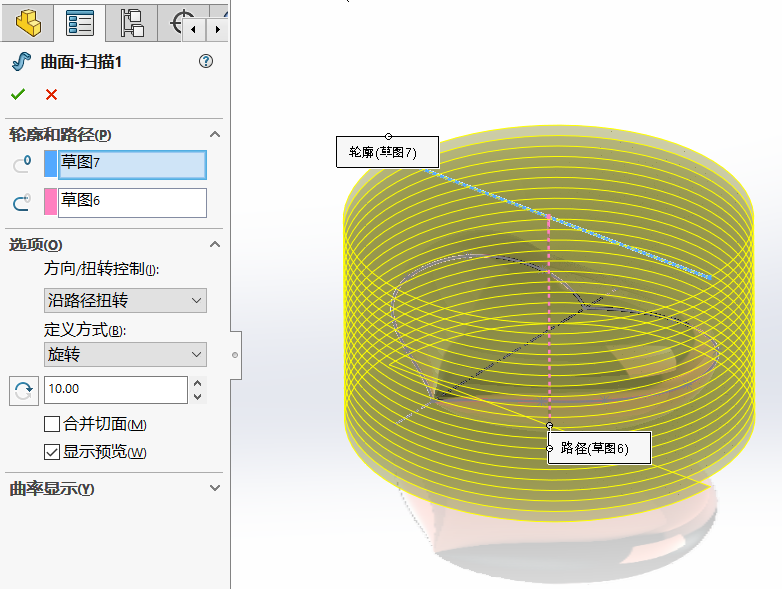782x589 pixels.
Task: Show more manager tabs with right arrow
Action: pyautogui.click(x=217, y=29)
